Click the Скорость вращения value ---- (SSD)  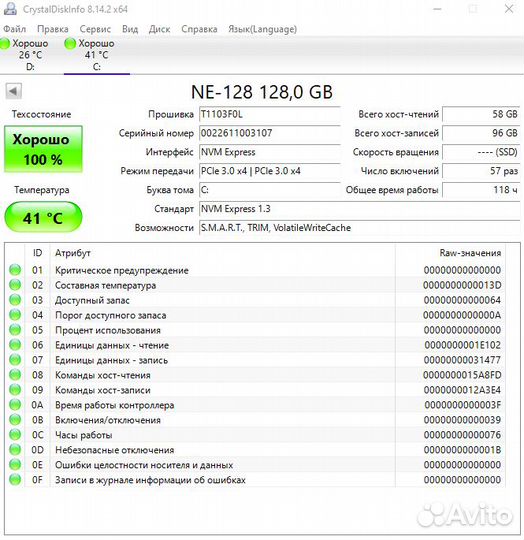pyautogui.click(x=481, y=152)
